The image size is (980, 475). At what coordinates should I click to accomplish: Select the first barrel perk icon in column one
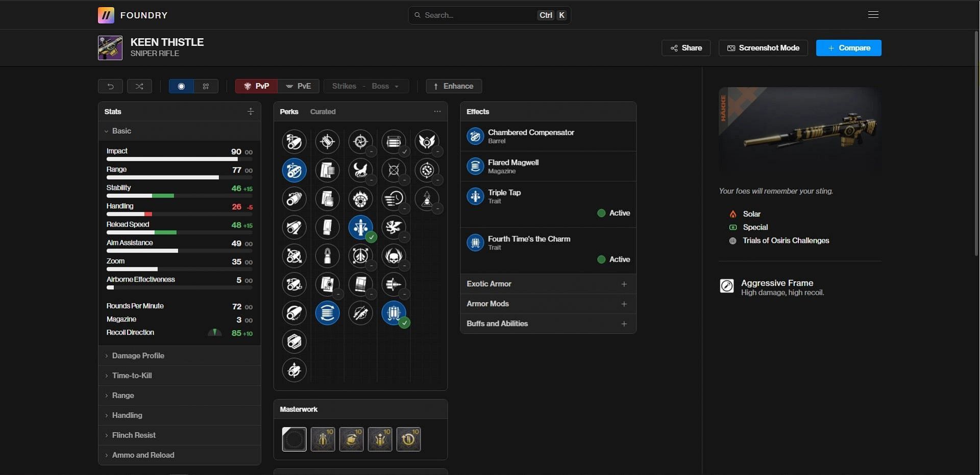click(x=295, y=142)
